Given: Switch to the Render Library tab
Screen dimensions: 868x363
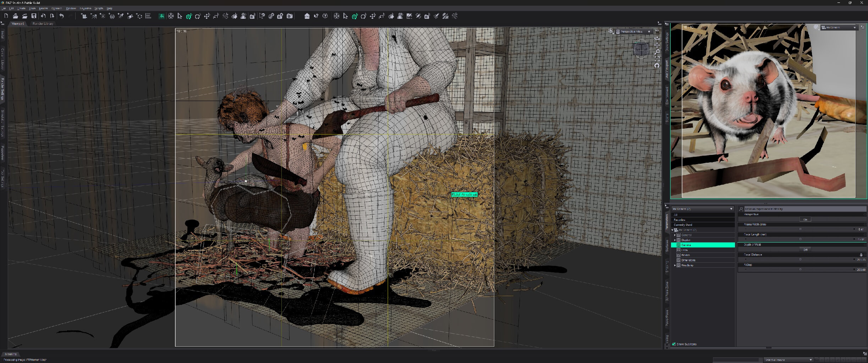Looking at the screenshot, I should coord(43,24).
